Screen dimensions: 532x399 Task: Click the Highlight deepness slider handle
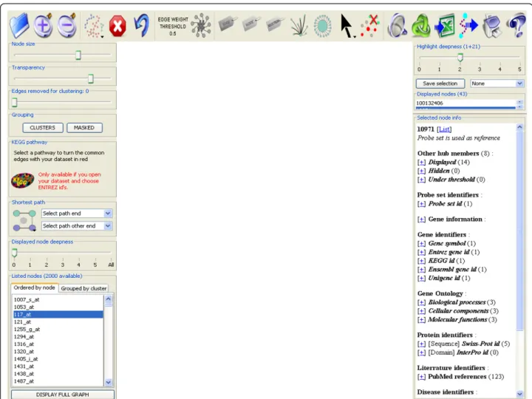[x=460, y=58]
